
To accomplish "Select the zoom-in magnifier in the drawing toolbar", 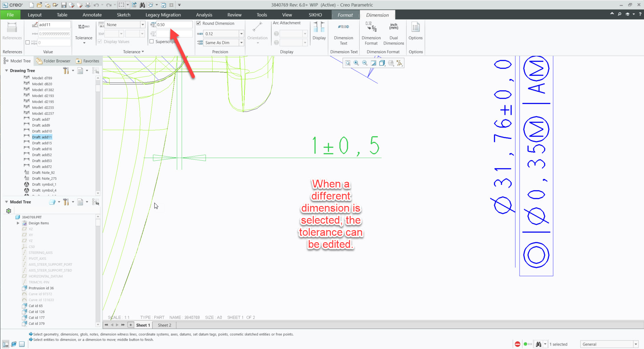I will click(356, 63).
